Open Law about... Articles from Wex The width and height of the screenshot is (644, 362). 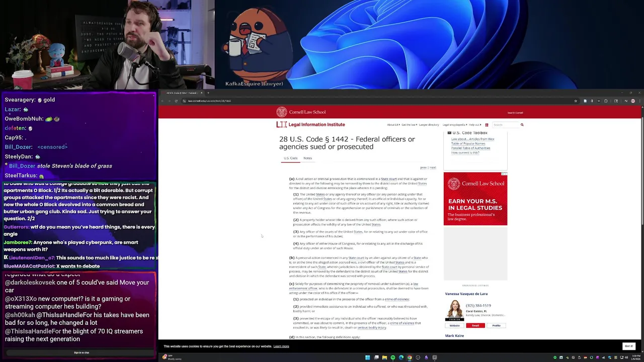(x=472, y=139)
